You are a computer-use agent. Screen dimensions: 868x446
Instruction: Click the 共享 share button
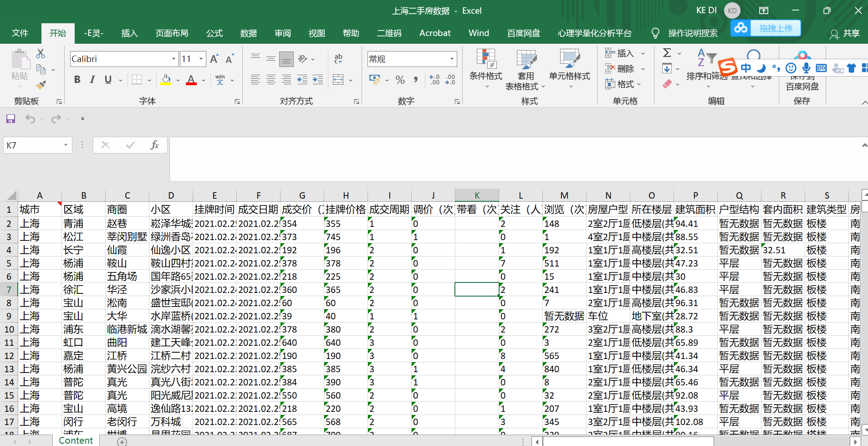[x=845, y=33]
